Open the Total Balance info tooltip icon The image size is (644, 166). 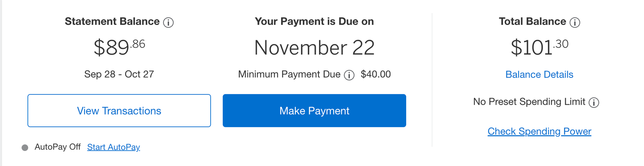(575, 22)
